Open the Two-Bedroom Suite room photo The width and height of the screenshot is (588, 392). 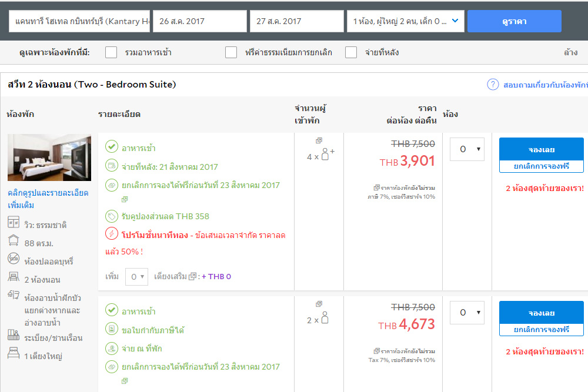(x=49, y=158)
